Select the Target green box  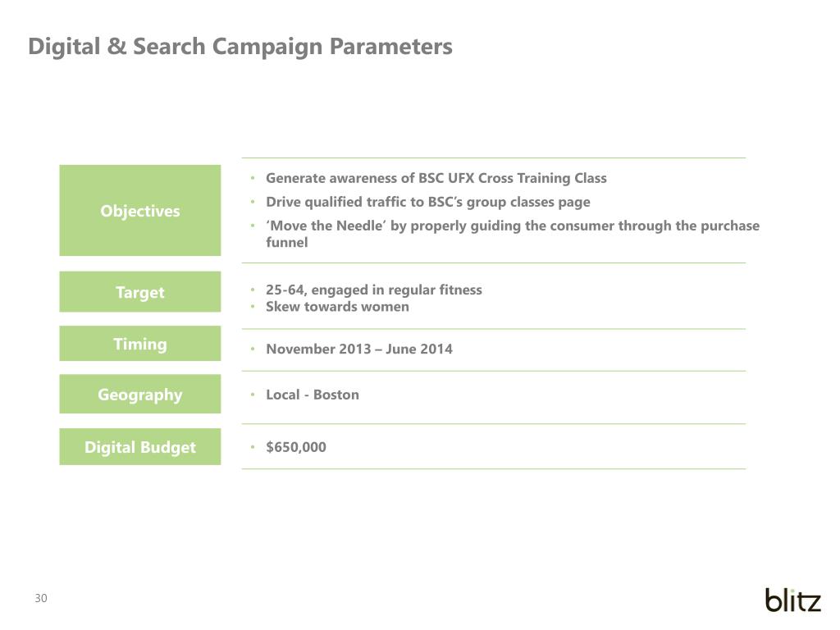coord(139,292)
